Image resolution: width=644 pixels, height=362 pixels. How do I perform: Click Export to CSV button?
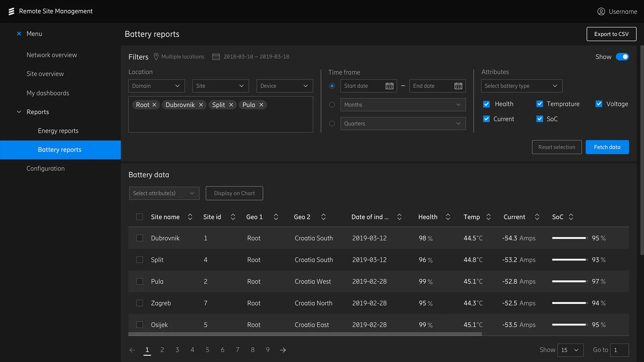[611, 34]
